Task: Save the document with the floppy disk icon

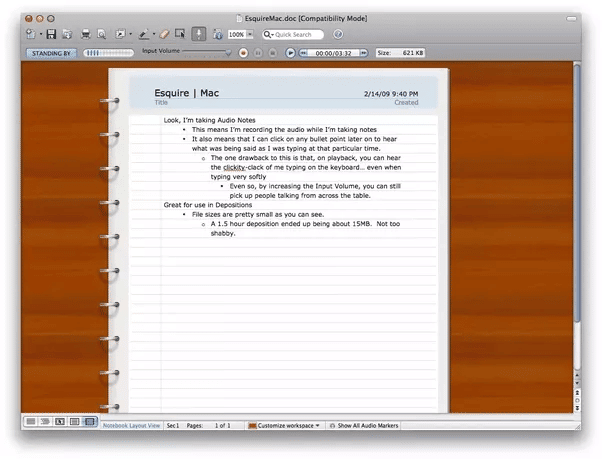Action: click(51, 34)
